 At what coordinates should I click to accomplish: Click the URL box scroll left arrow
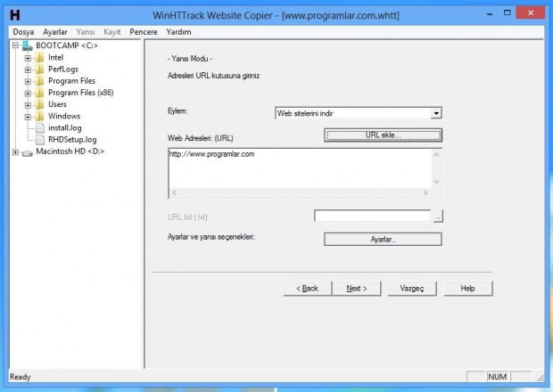(x=174, y=192)
